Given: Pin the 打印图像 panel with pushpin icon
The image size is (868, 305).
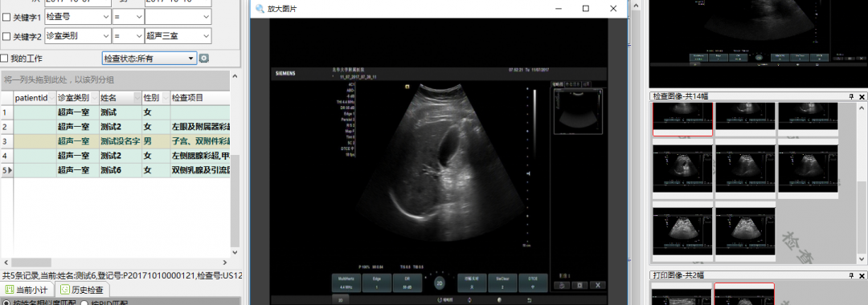Looking at the screenshot, I should click(x=851, y=275).
